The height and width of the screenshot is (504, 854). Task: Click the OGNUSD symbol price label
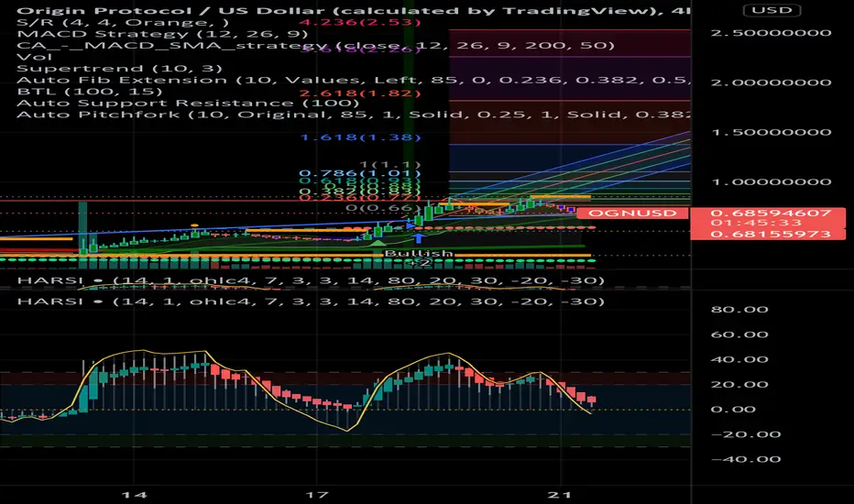[632, 213]
